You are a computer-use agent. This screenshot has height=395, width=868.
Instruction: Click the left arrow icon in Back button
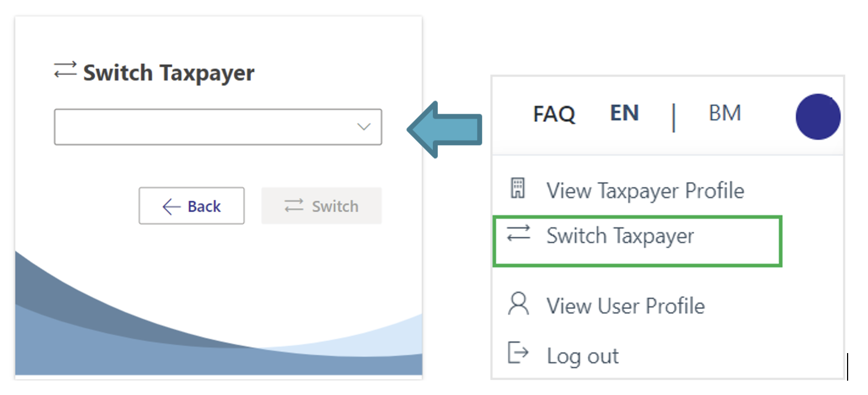tap(172, 206)
